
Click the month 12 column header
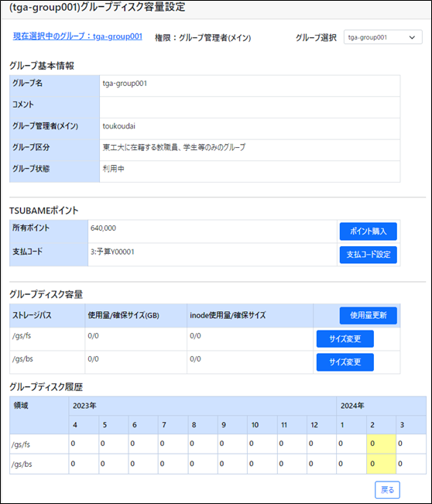coord(314,425)
